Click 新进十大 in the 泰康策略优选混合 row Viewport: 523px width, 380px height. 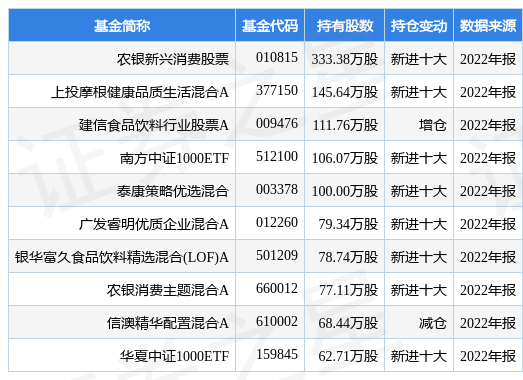coord(419,192)
